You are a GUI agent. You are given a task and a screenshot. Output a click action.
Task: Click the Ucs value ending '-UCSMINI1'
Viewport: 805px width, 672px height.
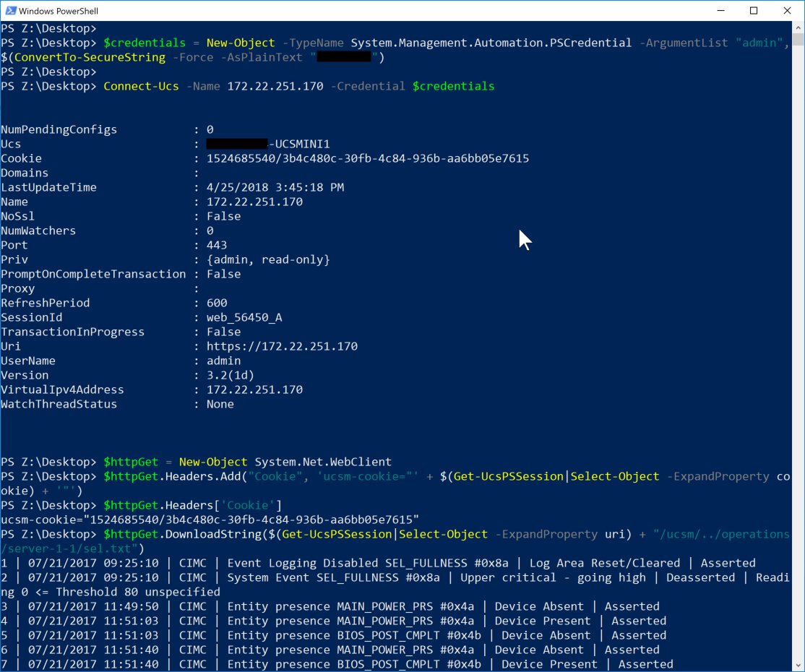coord(268,144)
